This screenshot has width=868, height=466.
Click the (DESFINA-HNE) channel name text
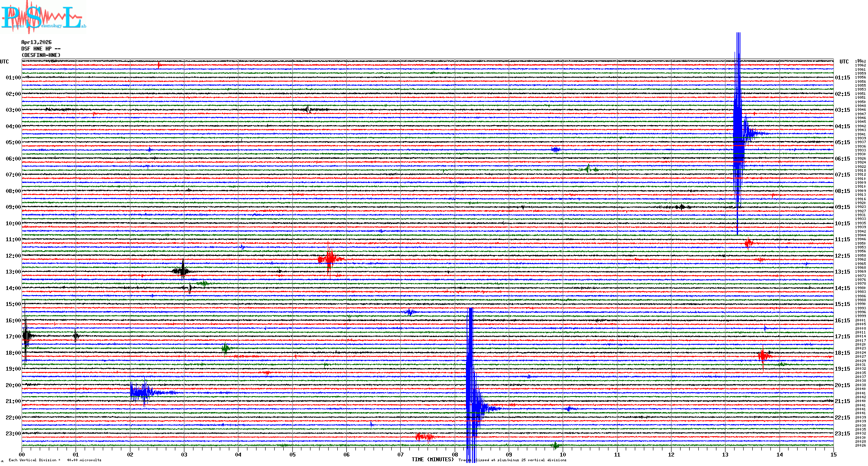[x=41, y=55]
